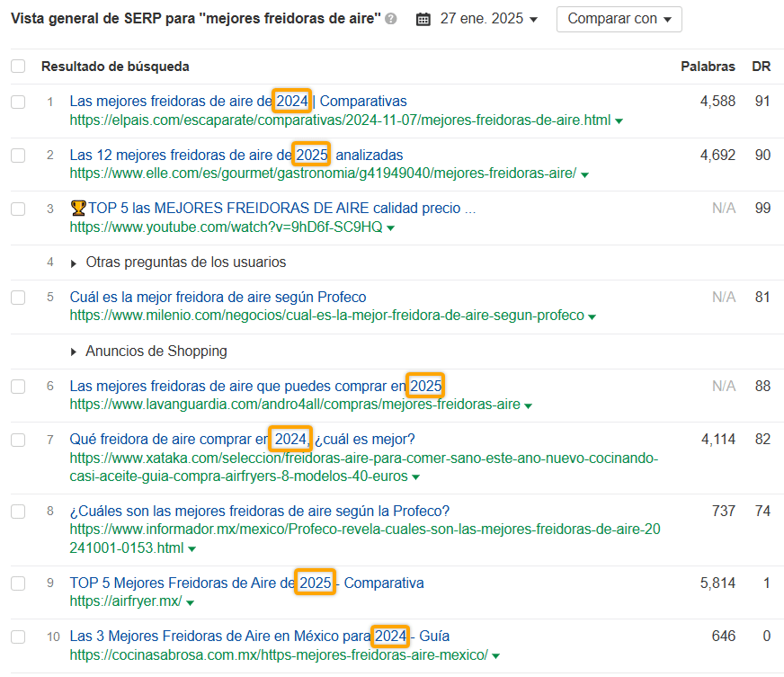Viewport: 784px width, 677px height.
Task: Click the Palabras column header
Action: [708, 67]
